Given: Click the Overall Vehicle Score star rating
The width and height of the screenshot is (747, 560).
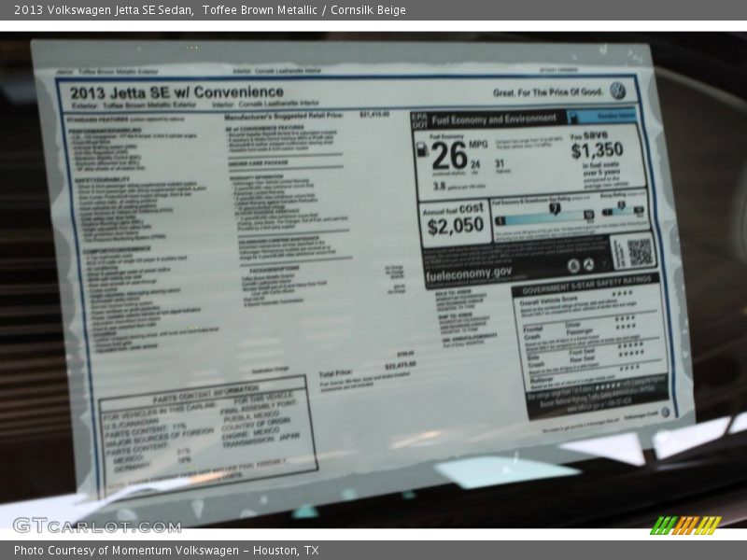Looking at the screenshot, I should 623,294.
